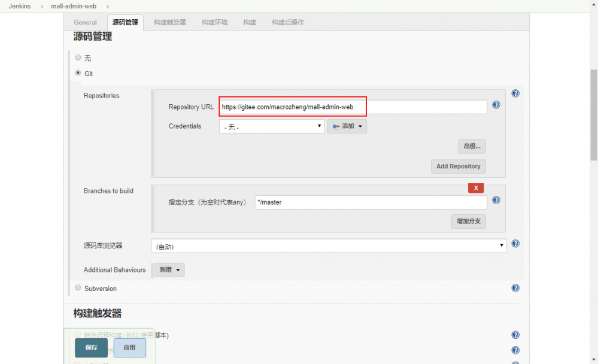The width and height of the screenshot is (598, 364).
Task: Open help for 指定分支 branch specifier
Action: [496, 199]
